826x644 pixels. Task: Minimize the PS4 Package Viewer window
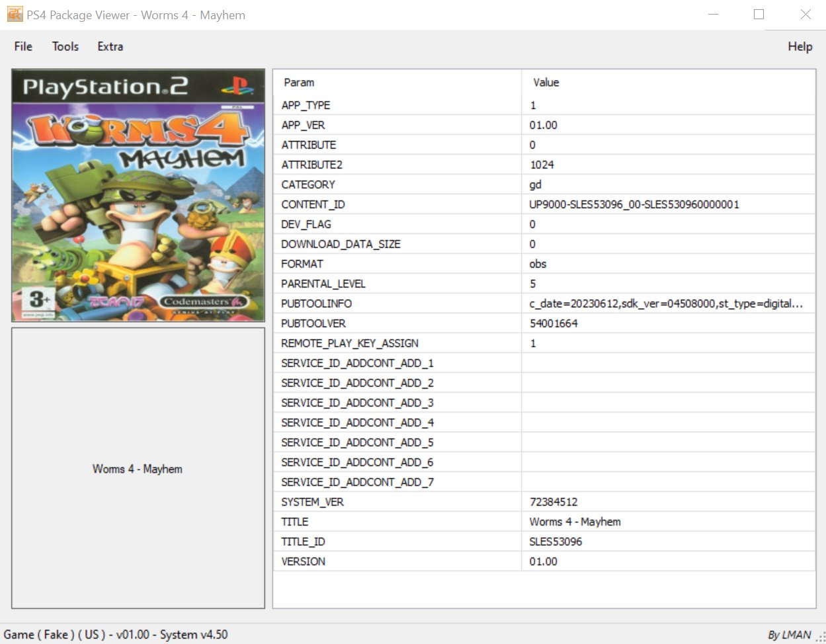click(714, 15)
